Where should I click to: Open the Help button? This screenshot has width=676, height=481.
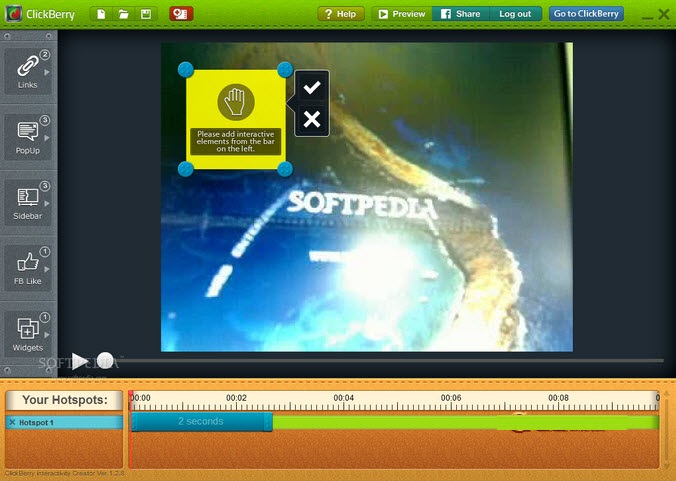[x=341, y=14]
